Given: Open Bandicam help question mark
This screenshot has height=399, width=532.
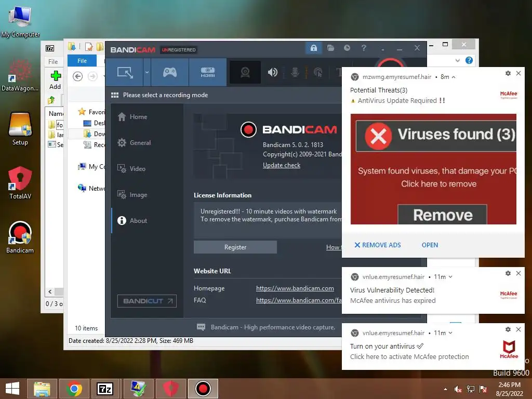Looking at the screenshot, I should (x=364, y=48).
